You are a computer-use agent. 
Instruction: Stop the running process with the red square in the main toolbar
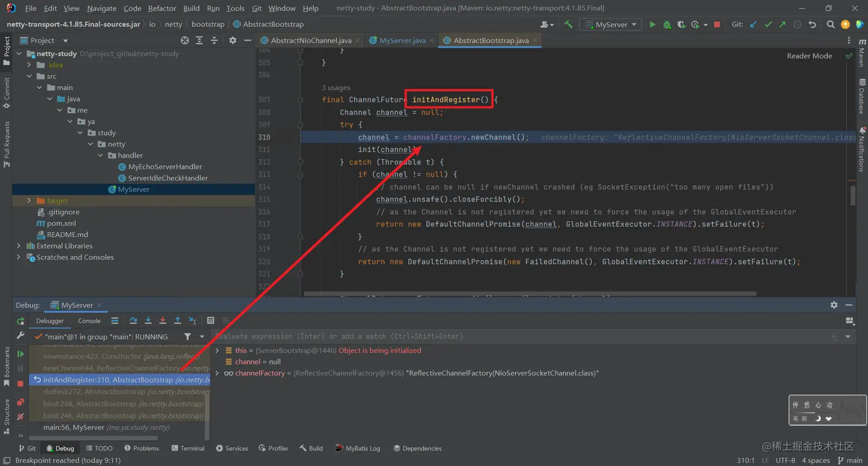pyautogui.click(x=717, y=25)
